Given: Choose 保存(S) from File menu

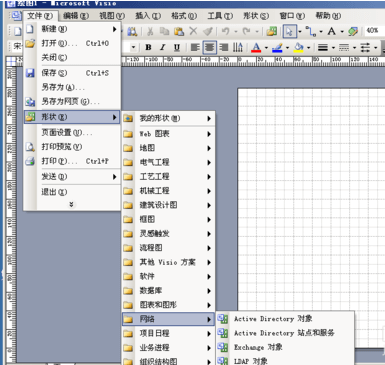Looking at the screenshot, I should point(72,73).
